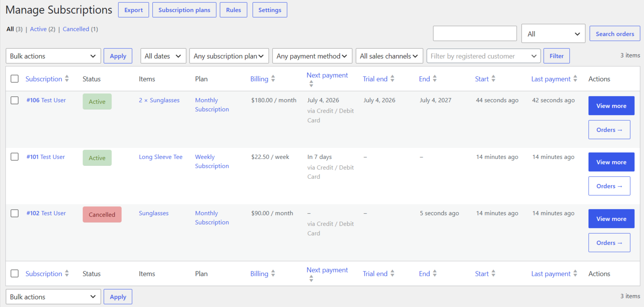This screenshot has height=307, width=644.
Task: Open Orders for subscription #101
Action: [x=609, y=186]
